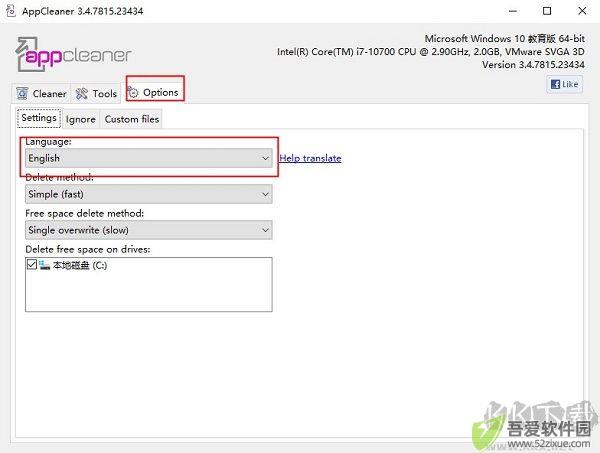
Task: Select the (C:) drive entry text
Action: pos(80,265)
